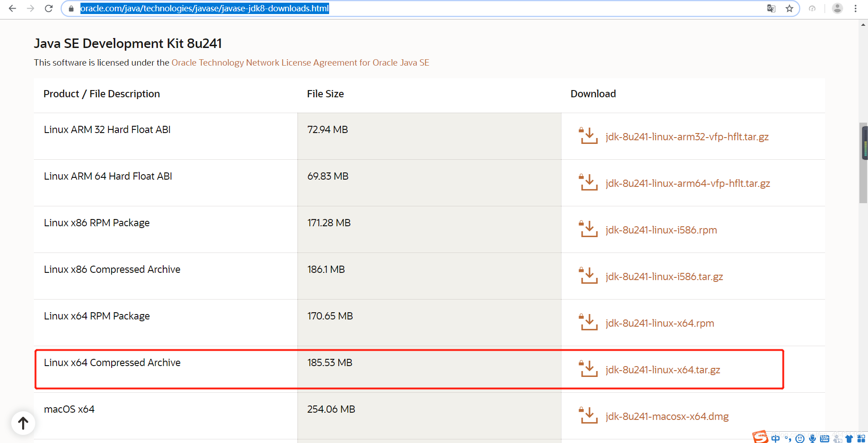Image resolution: width=868 pixels, height=443 pixels.
Task: Select the 'Linux x64 Compressed Archive' text
Action: tap(112, 362)
